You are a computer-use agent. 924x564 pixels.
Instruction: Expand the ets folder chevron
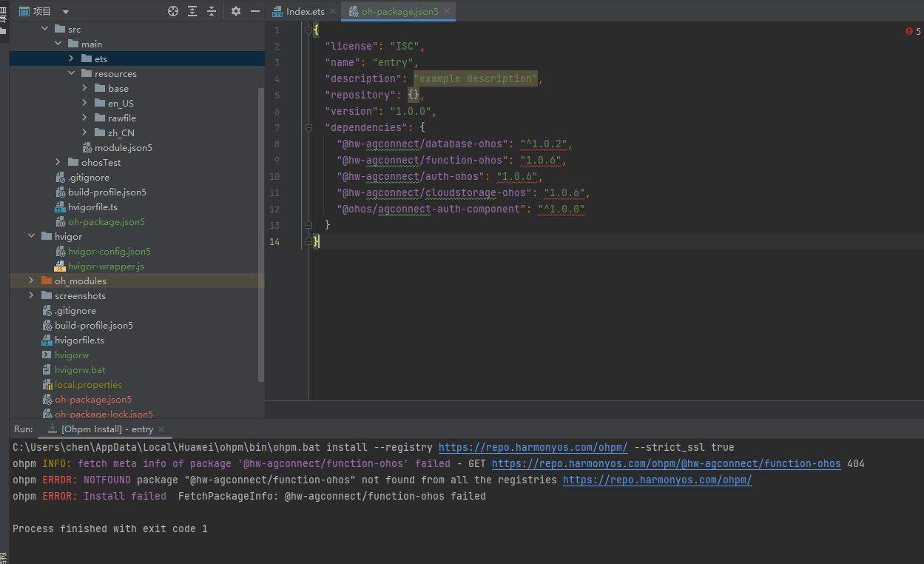pos(71,58)
